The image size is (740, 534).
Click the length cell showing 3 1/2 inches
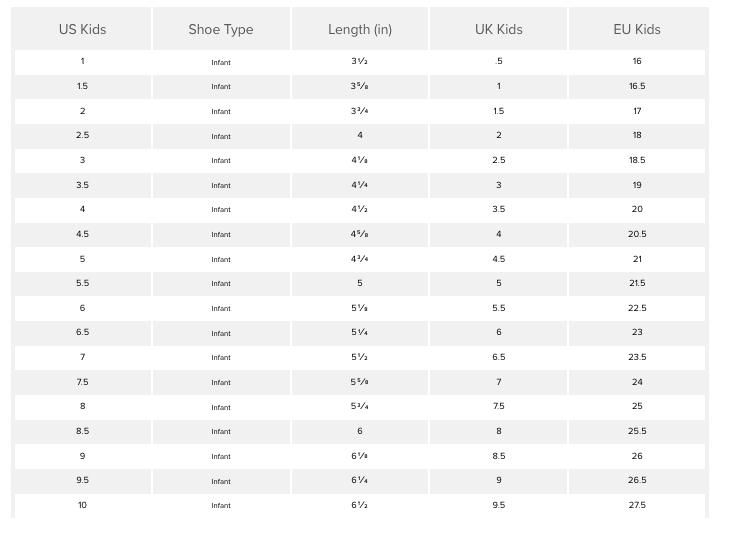360,62
